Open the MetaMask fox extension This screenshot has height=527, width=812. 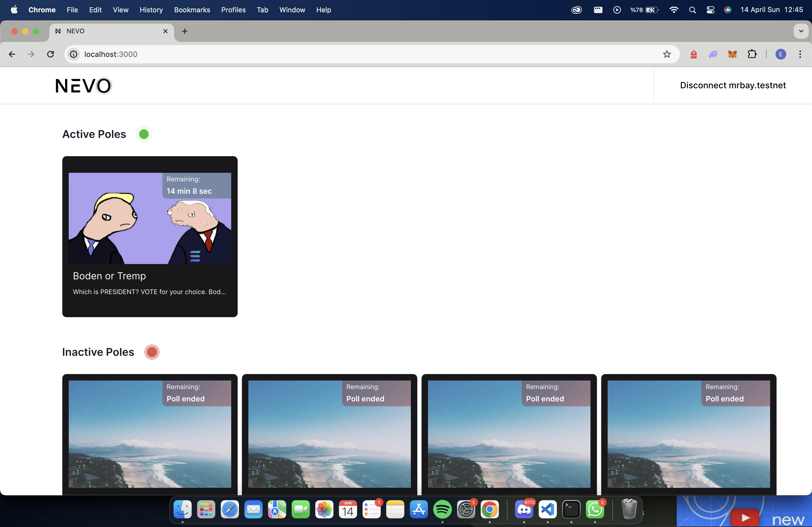click(732, 54)
